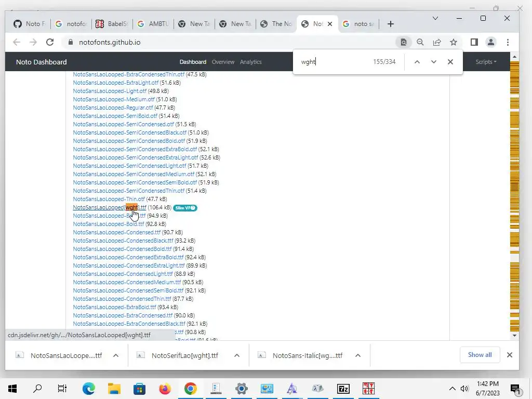Open 7-Zip from taskbar
Image resolution: width=532 pixels, height=399 pixels.
tap(343, 389)
